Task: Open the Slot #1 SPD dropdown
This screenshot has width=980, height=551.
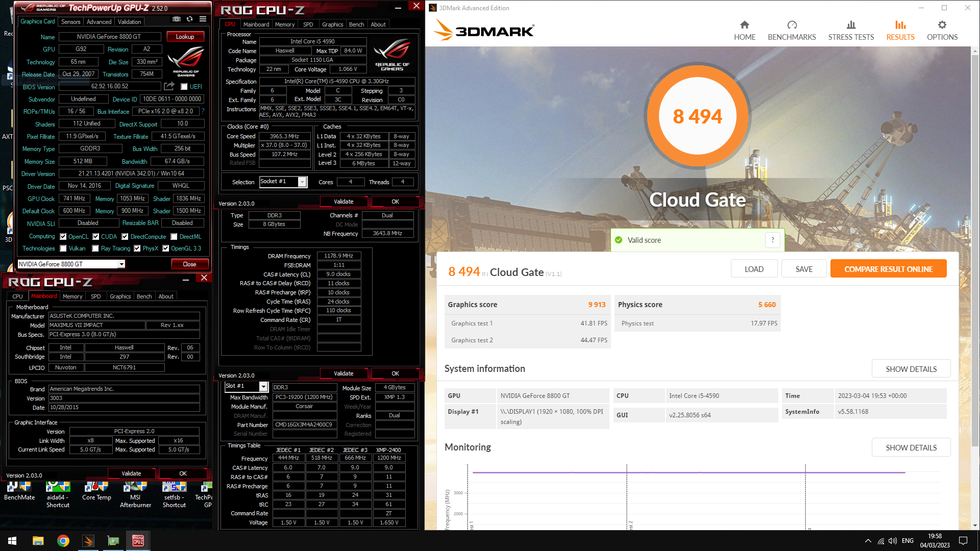Action: pyautogui.click(x=263, y=387)
